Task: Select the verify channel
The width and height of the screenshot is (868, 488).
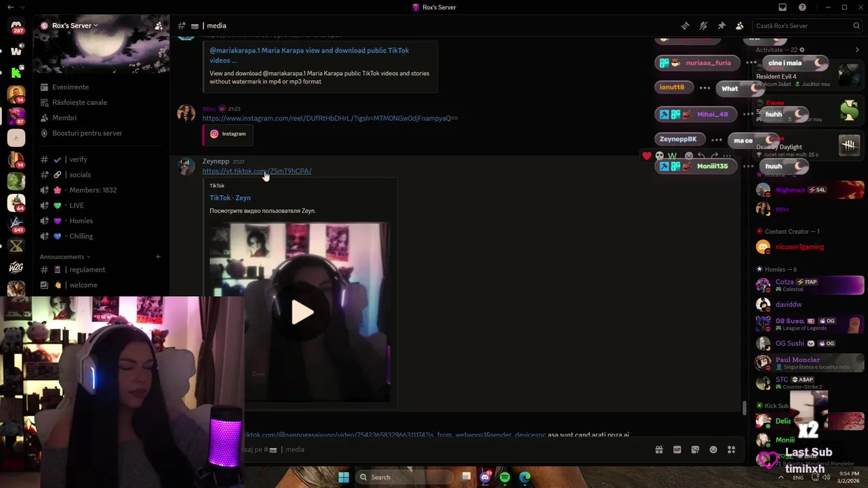Action: (102, 159)
